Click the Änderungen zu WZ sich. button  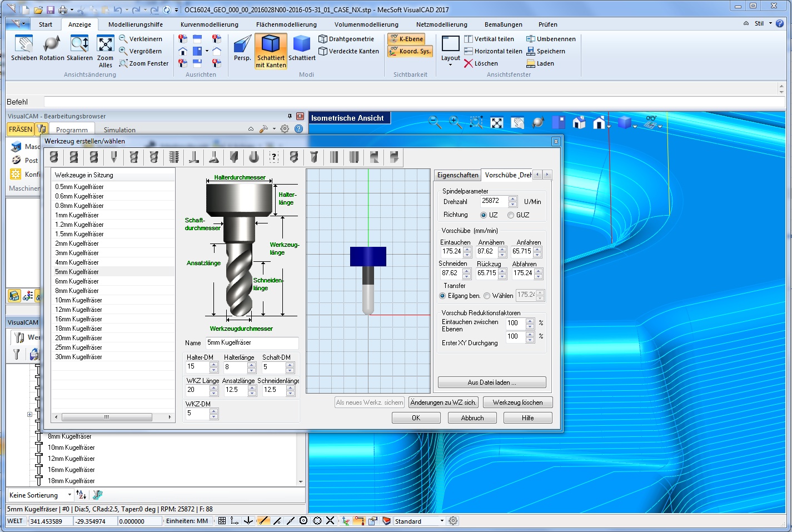point(443,402)
